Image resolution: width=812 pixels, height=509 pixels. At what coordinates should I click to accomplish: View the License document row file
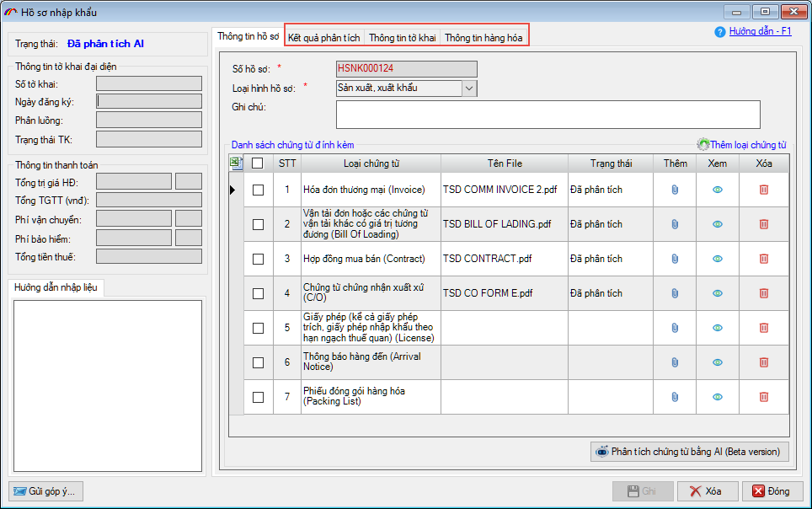click(718, 328)
